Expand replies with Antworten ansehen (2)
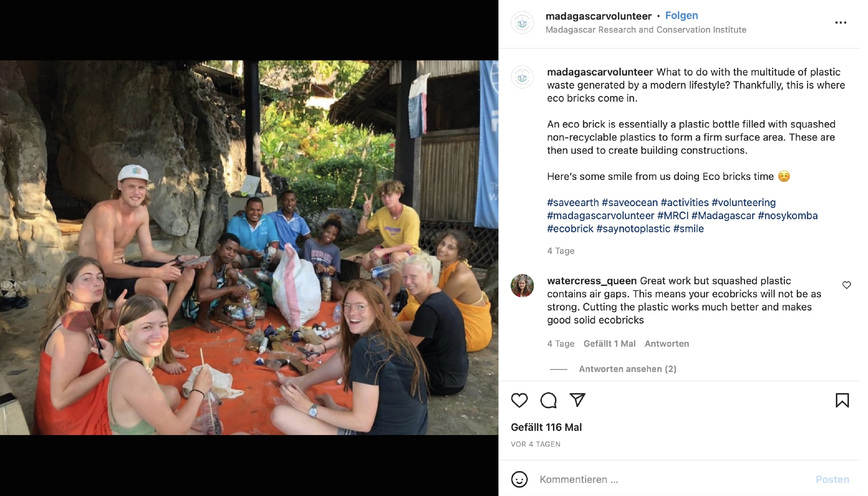This screenshot has height=496, width=868. [627, 369]
